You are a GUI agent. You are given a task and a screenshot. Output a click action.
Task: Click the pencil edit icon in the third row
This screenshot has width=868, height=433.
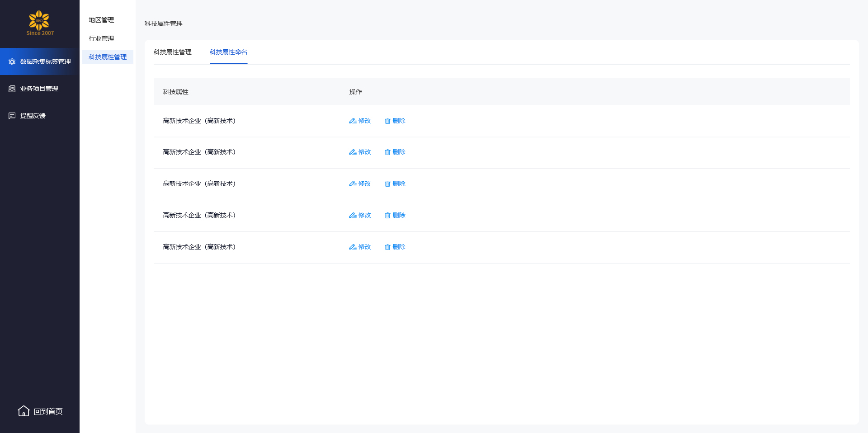tap(353, 184)
